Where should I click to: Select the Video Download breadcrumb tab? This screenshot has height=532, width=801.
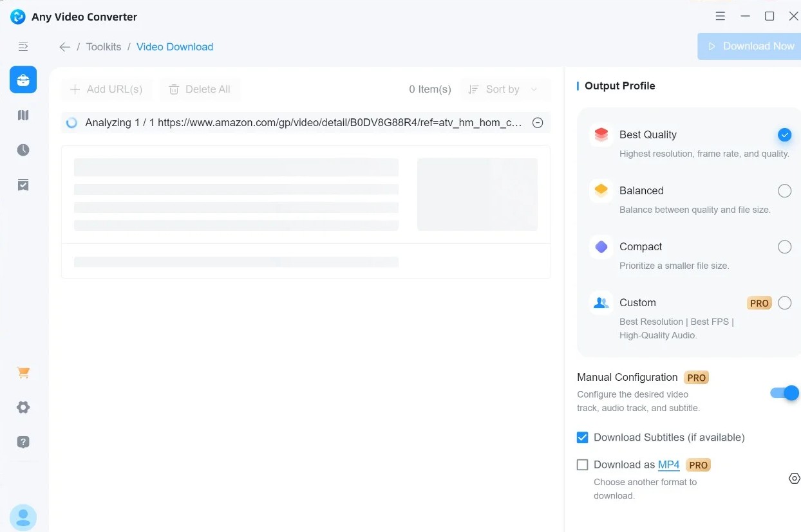[x=174, y=46]
